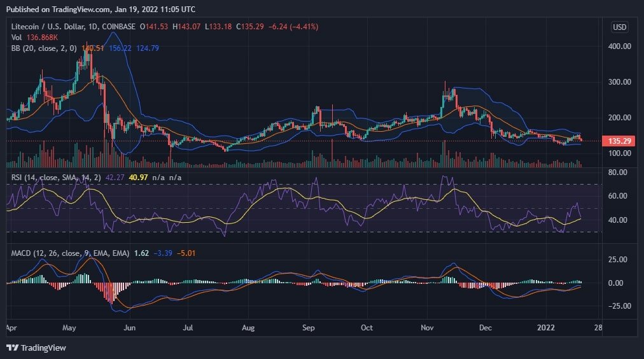Click the Oct label on time axis
The height and width of the screenshot is (359, 644).
click(x=367, y=328)
